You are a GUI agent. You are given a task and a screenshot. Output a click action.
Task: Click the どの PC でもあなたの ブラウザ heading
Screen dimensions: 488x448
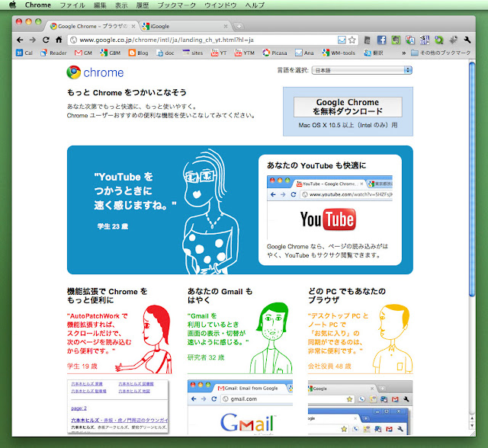[347, 296]
